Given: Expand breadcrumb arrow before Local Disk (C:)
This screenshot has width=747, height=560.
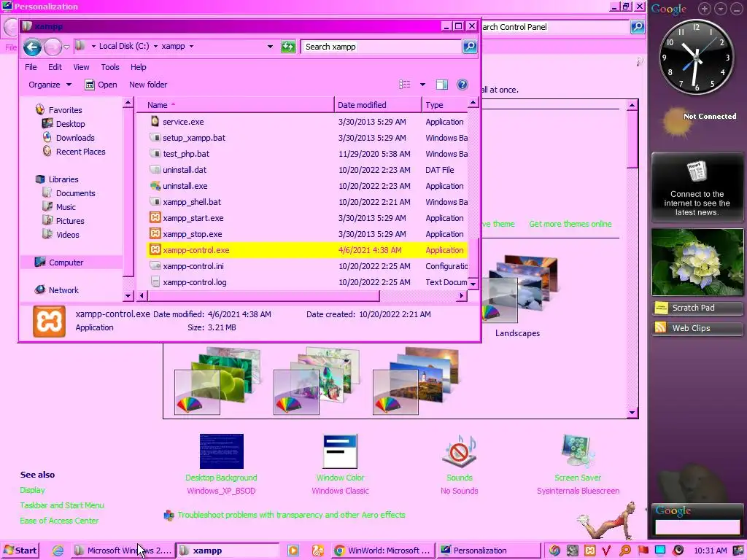Looking at the screenshot, I should (x=93, y=47).
